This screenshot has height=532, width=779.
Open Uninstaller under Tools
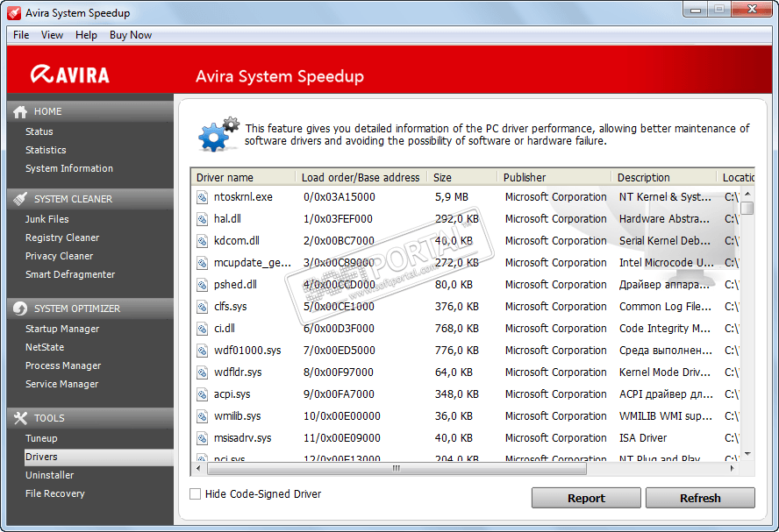50,475
